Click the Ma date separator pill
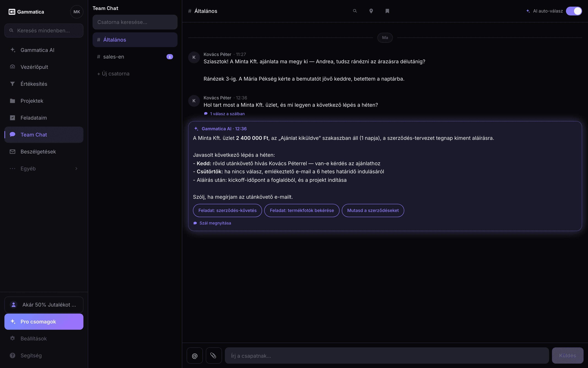Image resolution: width=588 pixels, height=368 pixels. pos(385,38)
